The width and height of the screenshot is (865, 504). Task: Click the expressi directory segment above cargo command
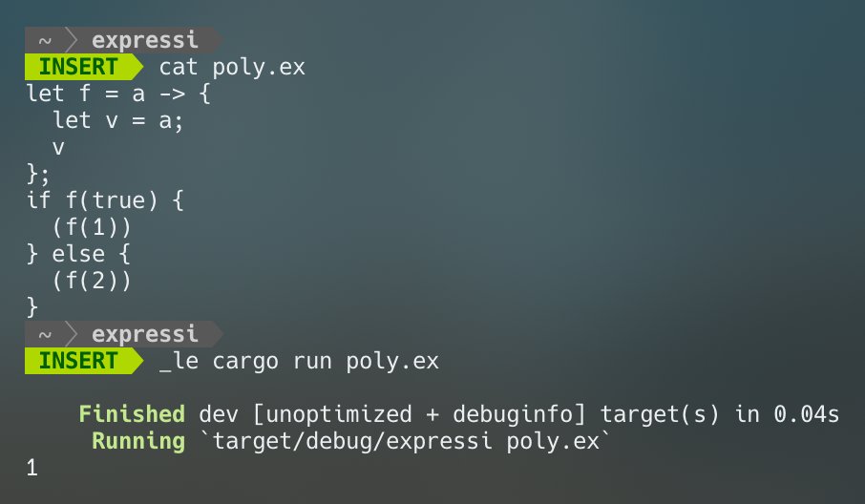pyautogui.click(x=145, y=334)
